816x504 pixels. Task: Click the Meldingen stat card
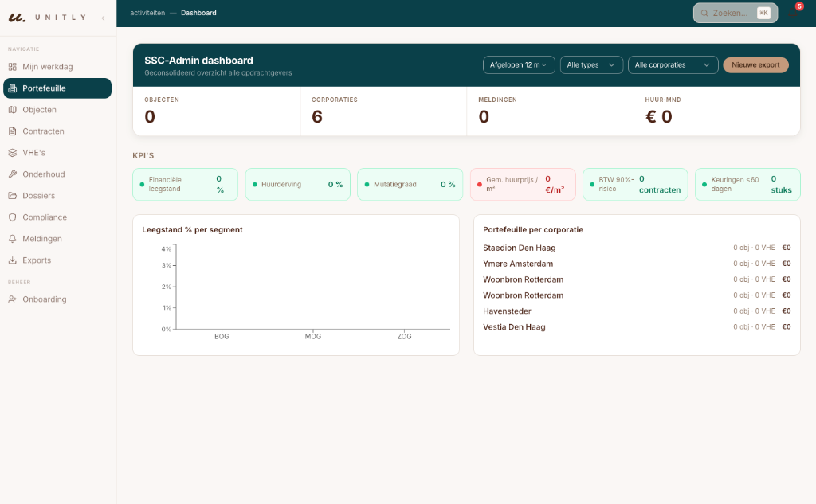tap(550, 111)
